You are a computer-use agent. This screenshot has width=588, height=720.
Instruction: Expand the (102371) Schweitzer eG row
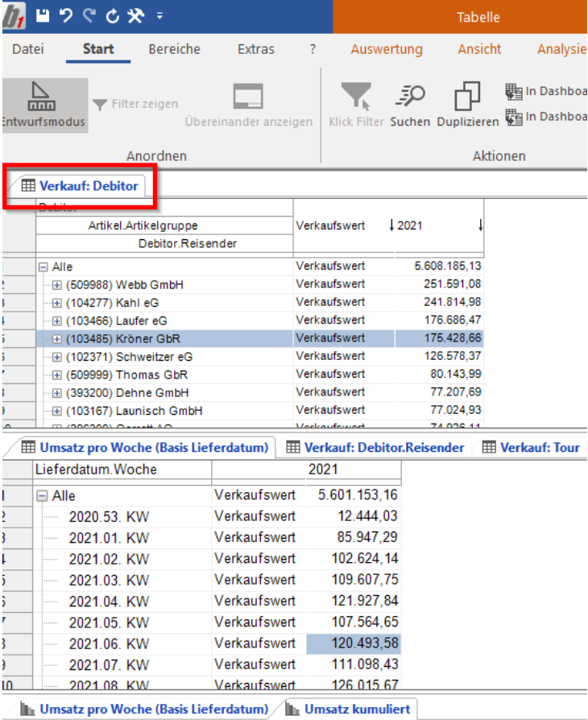pyautogui.click(x=57, y=357)
